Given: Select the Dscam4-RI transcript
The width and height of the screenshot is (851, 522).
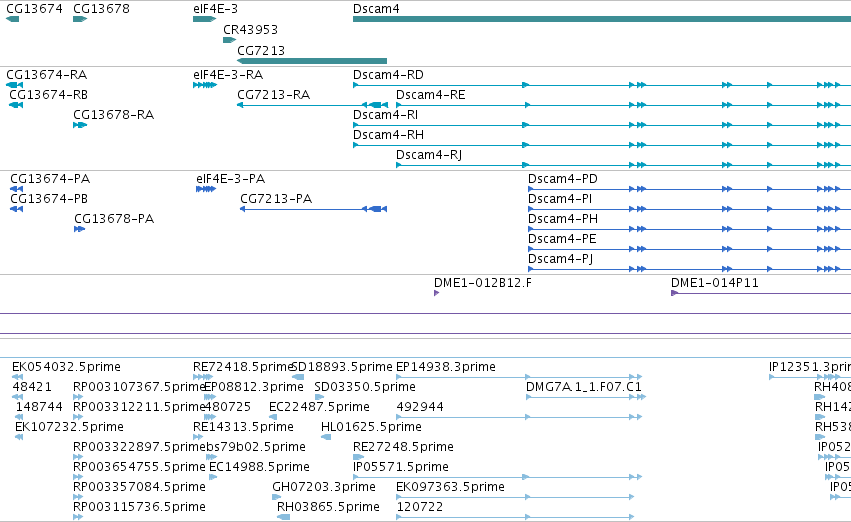Looking at the screenshot, I should point(602,125).
